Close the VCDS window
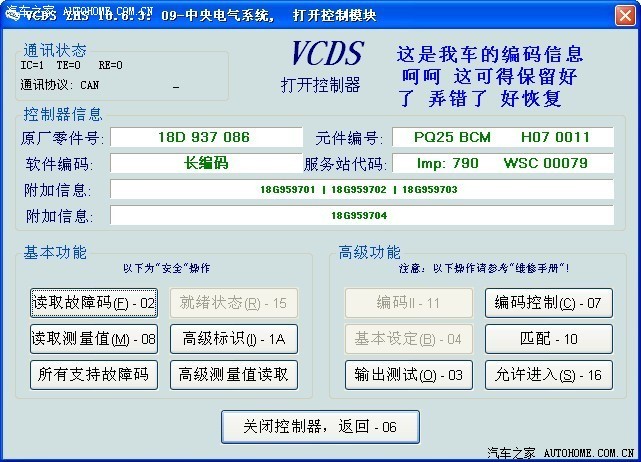 pyautogui.click(x=625, y=16)
